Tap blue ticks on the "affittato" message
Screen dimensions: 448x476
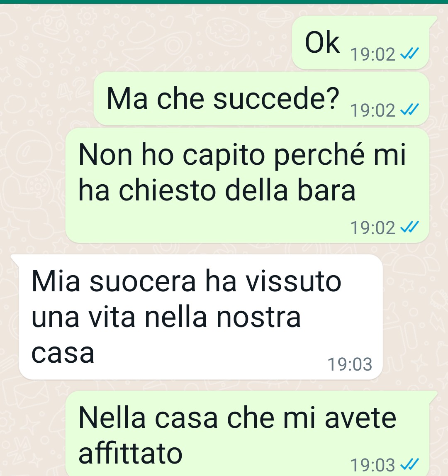tap(409, 464)
